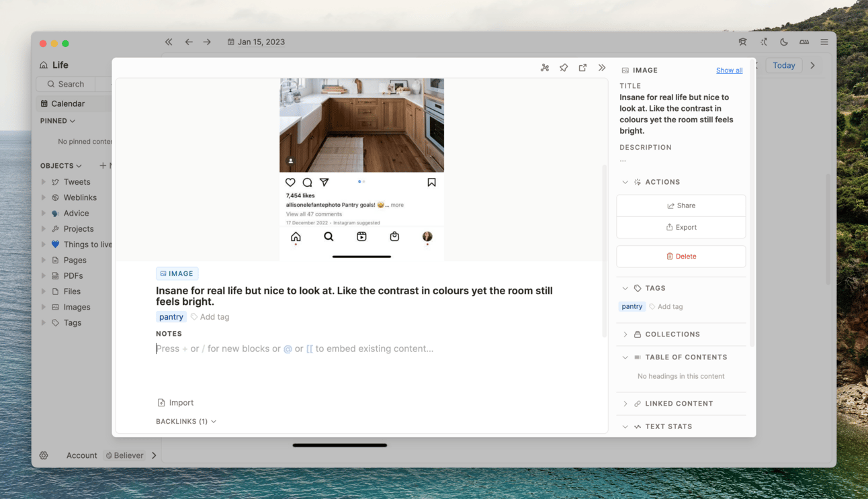Collapse the TABLE OF CONTENTS section
This screenshot has width=868, height=499.
pos(625,357)
